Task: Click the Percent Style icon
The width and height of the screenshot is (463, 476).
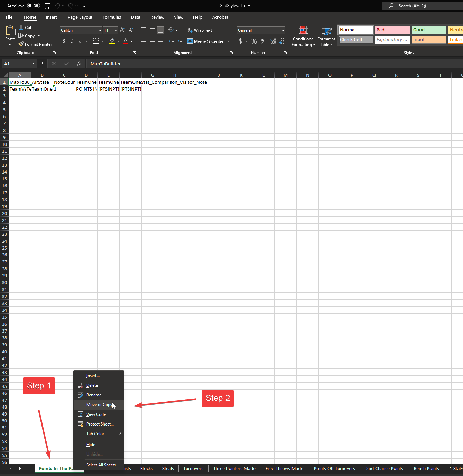Action: pos(254,41)
